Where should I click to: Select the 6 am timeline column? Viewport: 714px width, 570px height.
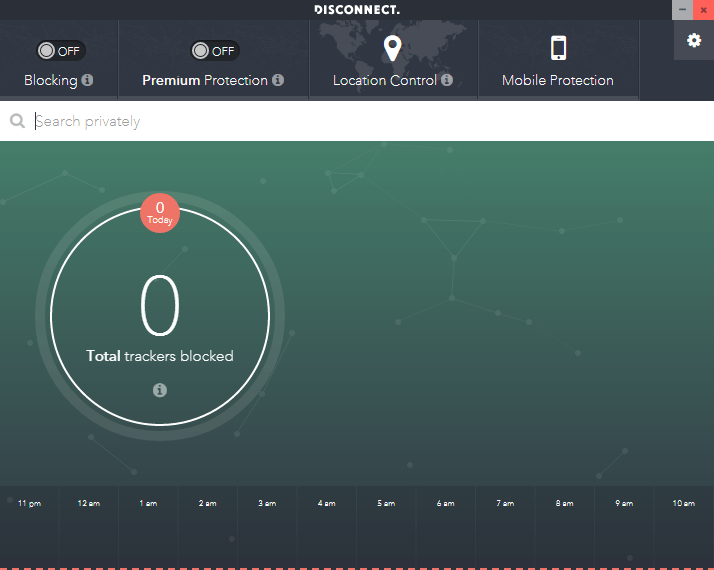coord(446,527)
